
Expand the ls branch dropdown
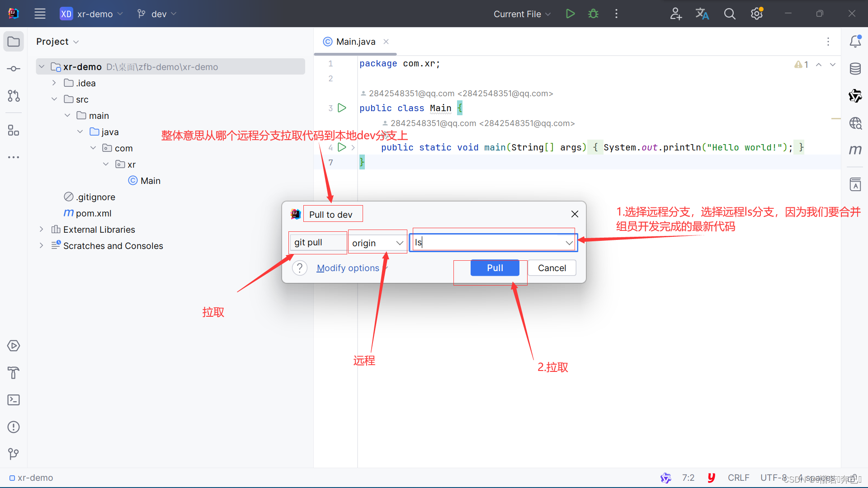(568, 243)
